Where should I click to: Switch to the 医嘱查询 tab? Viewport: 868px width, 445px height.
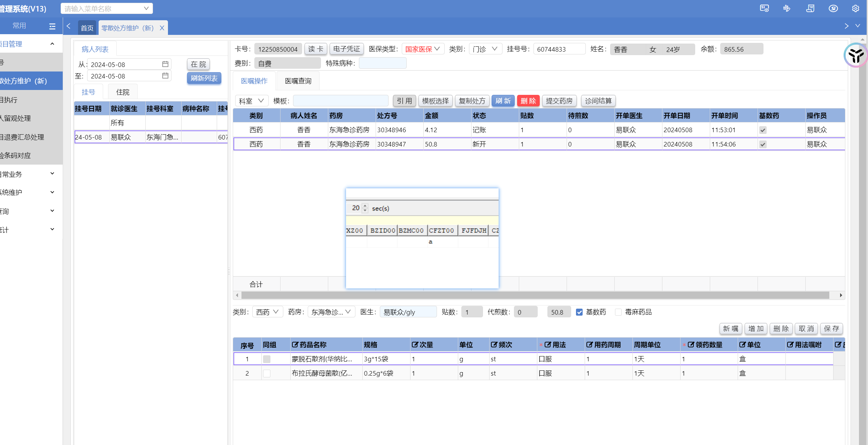[298, 81]
